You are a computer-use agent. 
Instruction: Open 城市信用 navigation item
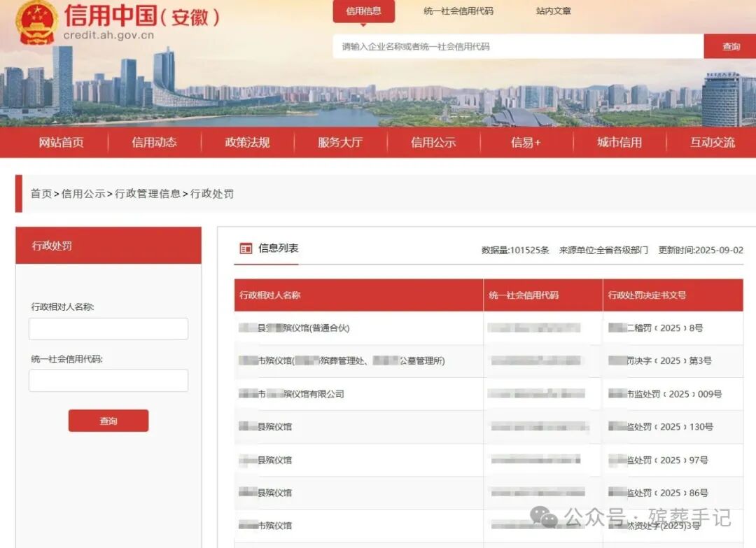tap(619, 143)
